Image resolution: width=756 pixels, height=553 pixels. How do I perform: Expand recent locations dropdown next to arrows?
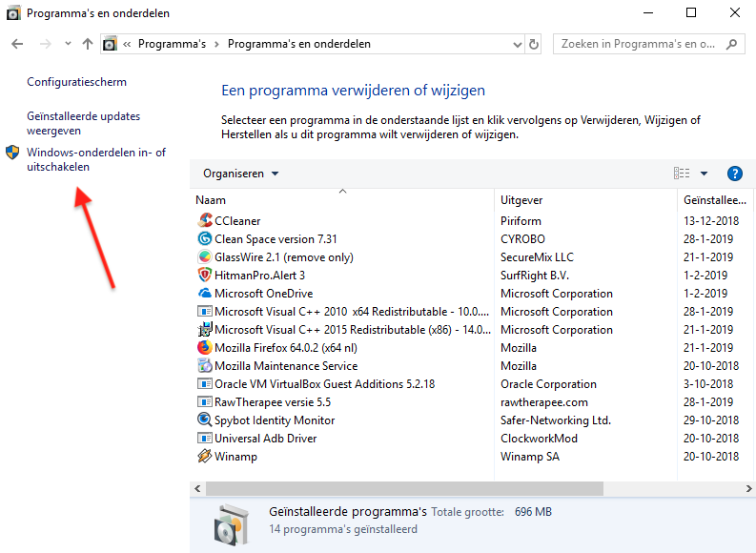(x=68, y=44)
